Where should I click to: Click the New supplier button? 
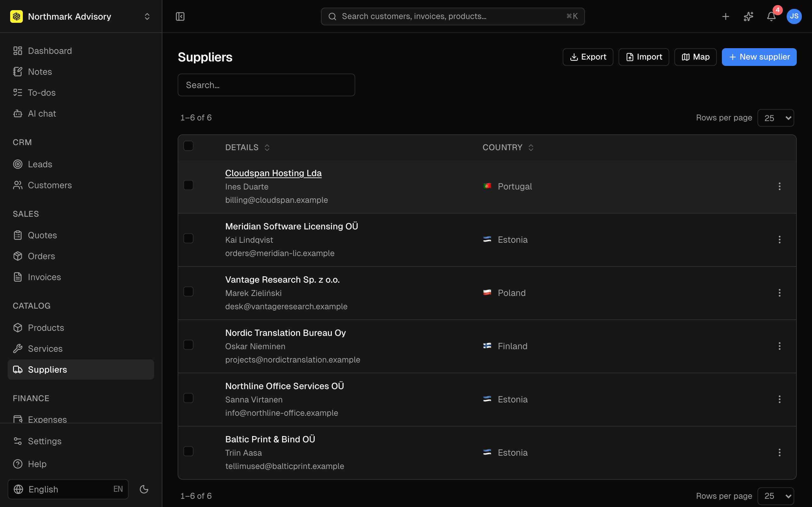(x=759, y=57)
